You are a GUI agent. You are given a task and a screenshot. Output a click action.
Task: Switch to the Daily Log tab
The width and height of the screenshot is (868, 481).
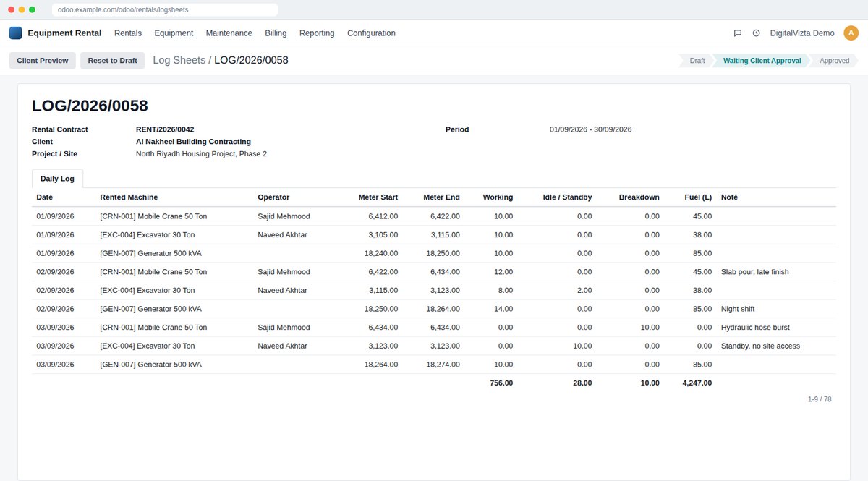point(57,178)
